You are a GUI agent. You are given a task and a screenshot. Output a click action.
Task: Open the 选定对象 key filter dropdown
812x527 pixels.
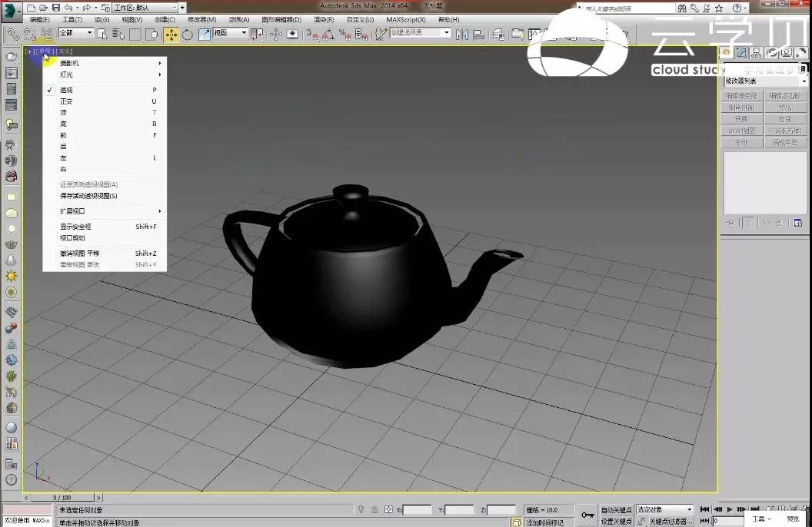pos(664,509)
